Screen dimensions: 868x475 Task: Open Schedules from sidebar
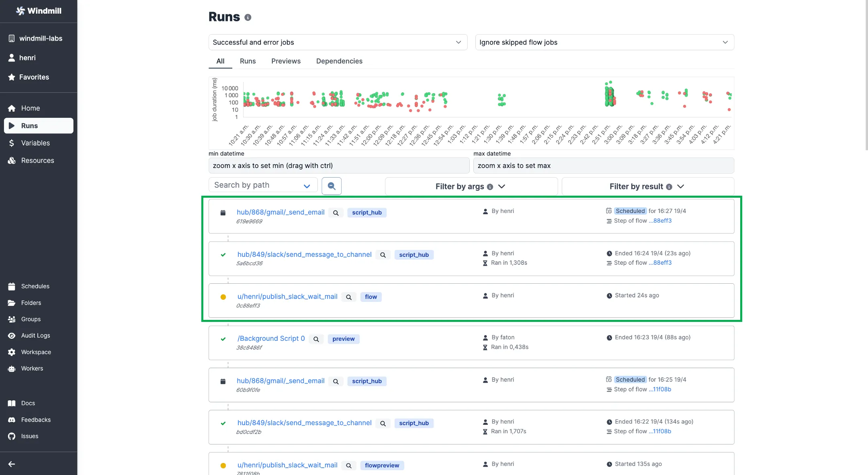point(35,286)
